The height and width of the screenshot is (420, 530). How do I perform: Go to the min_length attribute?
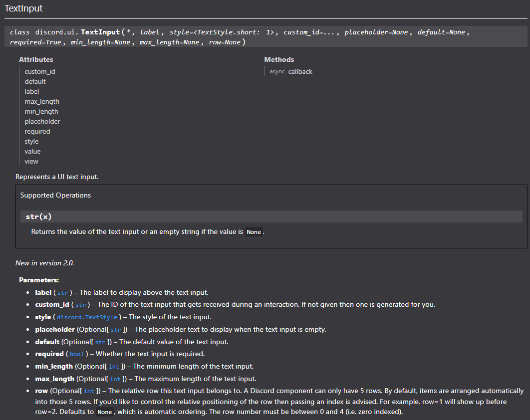click(x=41, y=112)
